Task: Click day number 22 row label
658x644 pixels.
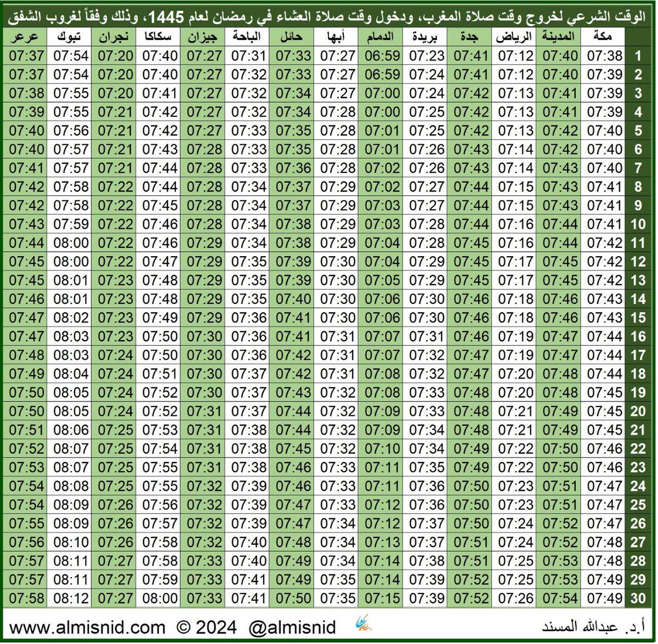Action: point(638,449)
